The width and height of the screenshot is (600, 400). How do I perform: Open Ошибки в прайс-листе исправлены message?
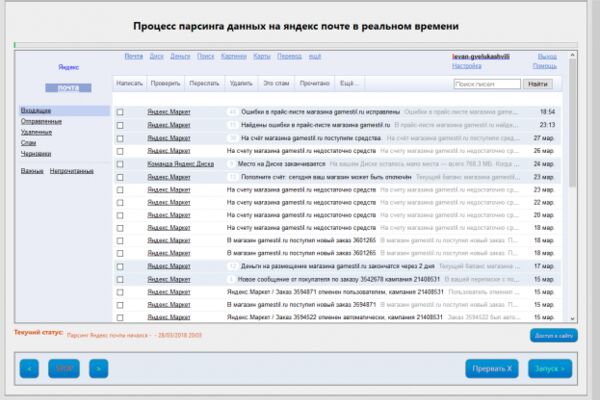point(320,112)
